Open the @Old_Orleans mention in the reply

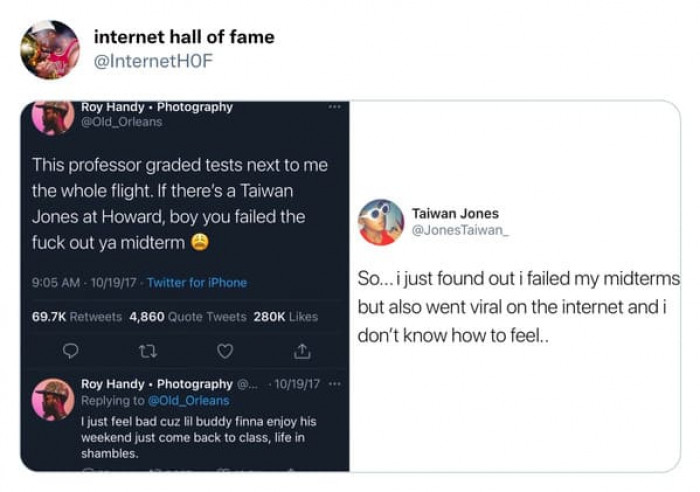tap(189, 401)
